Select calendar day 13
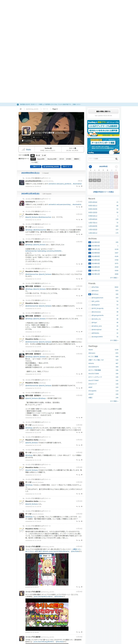This screenshot has height=644, width=138. click(95, 180)
